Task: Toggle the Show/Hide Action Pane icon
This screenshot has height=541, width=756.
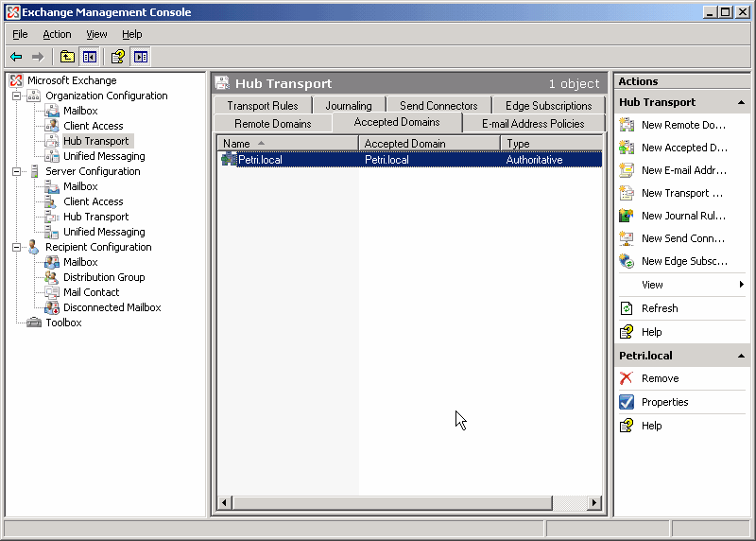Action: (x=141, y=57)
